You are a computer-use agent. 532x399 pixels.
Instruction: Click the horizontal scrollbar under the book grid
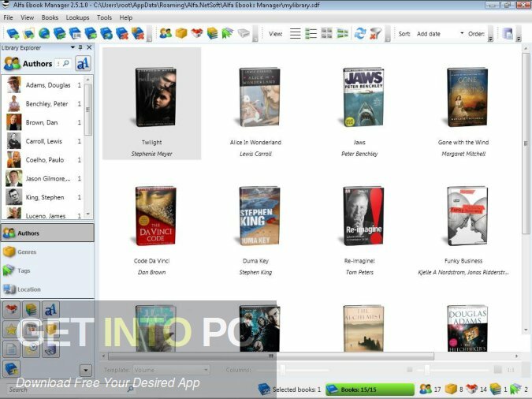point(271,356)
